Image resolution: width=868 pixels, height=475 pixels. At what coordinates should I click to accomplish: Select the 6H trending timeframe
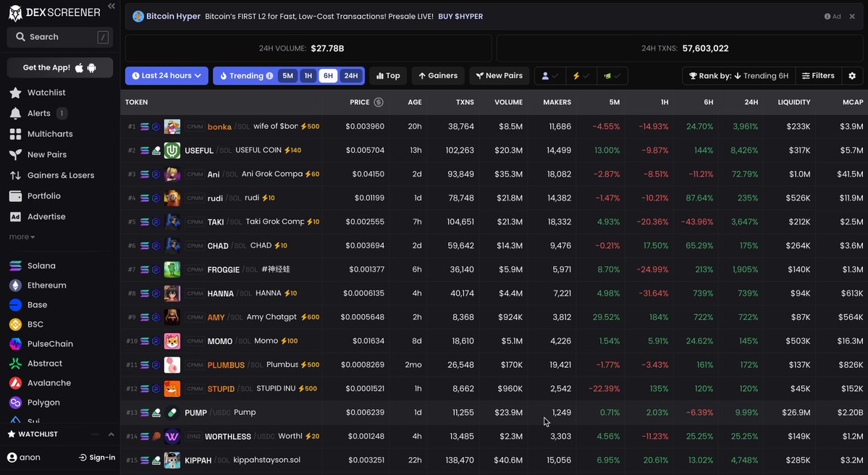tap(328, 76)
